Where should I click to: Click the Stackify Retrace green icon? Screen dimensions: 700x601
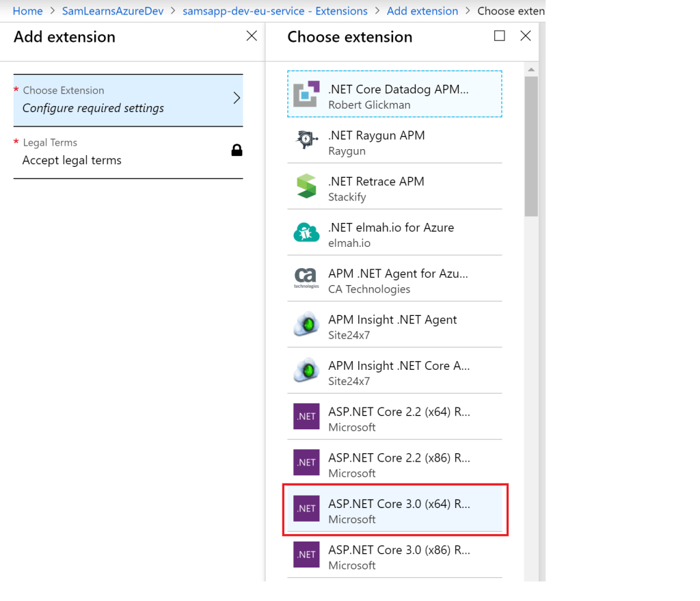tap(306, 186)
